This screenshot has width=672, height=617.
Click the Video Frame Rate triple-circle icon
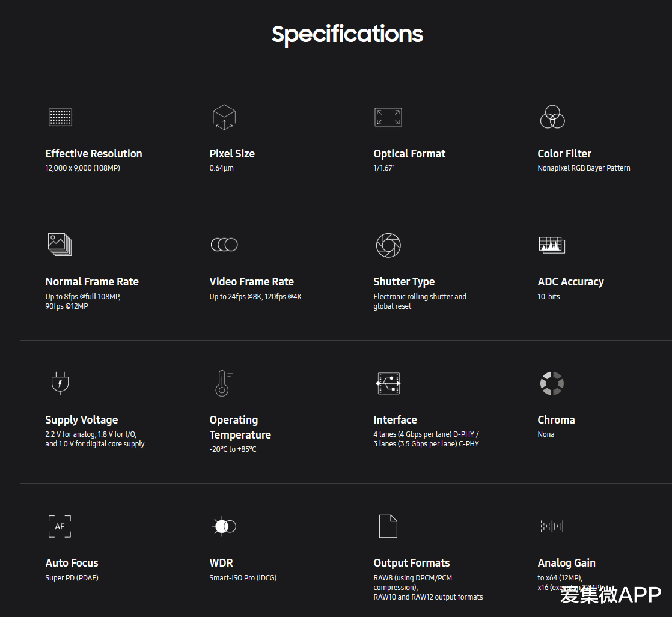(224, 245)
